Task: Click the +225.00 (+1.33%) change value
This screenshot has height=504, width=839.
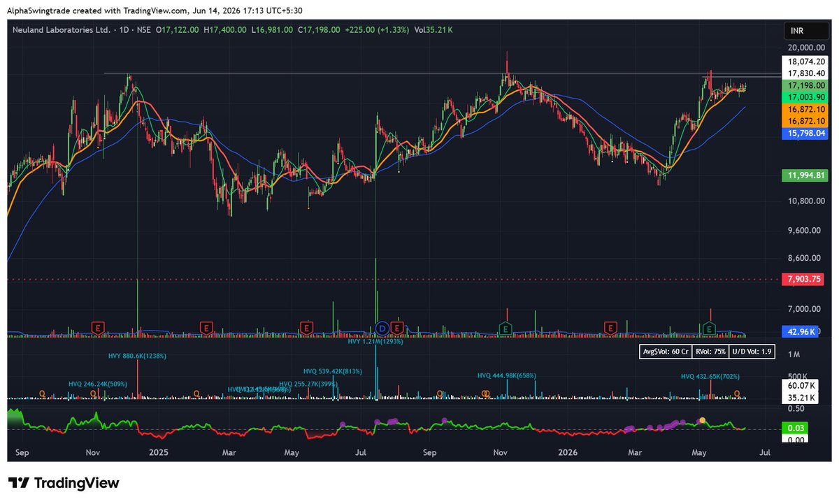Action: click(x=378, y=30)
